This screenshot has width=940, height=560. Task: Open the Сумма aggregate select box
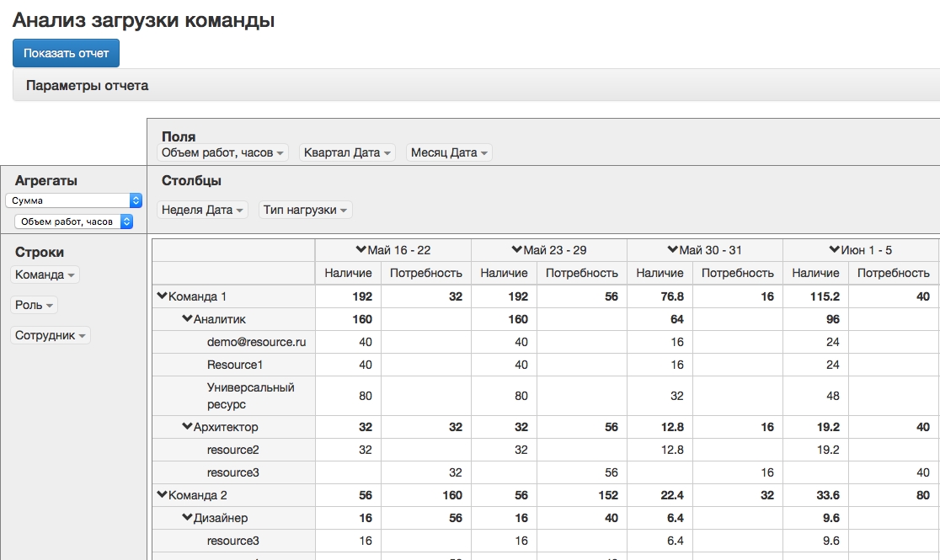74,200
